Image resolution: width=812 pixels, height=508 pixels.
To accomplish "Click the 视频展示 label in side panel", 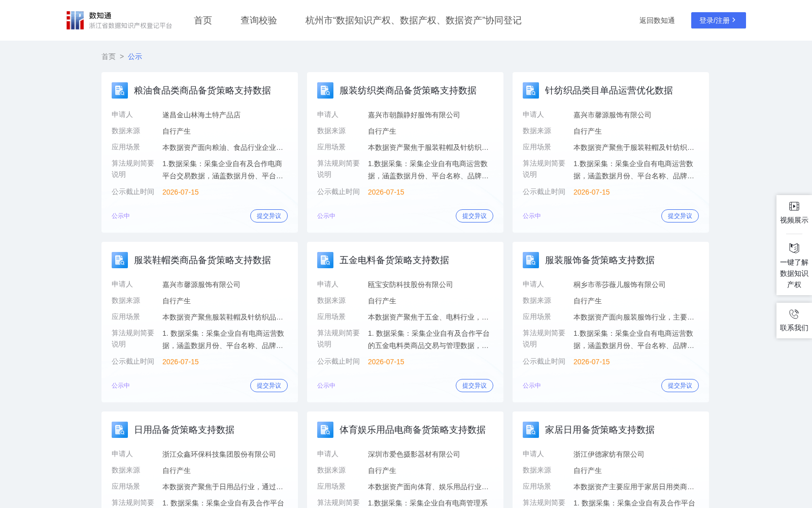I will tap(794, 220).
